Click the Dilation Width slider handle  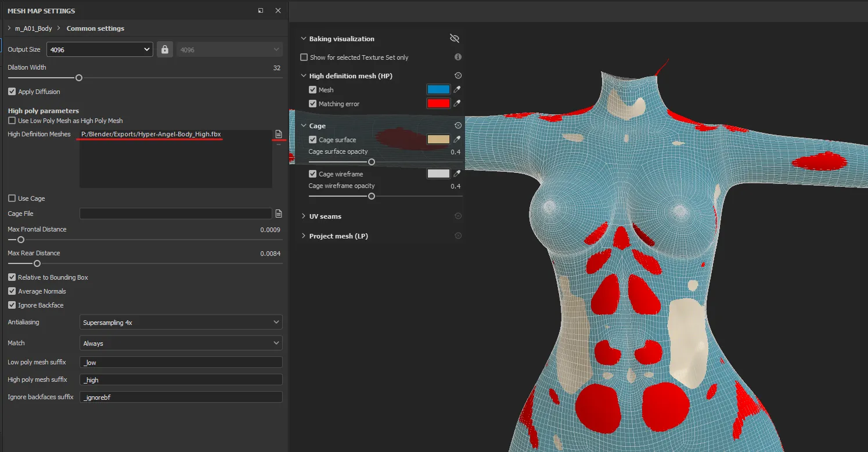click(79, 78)
